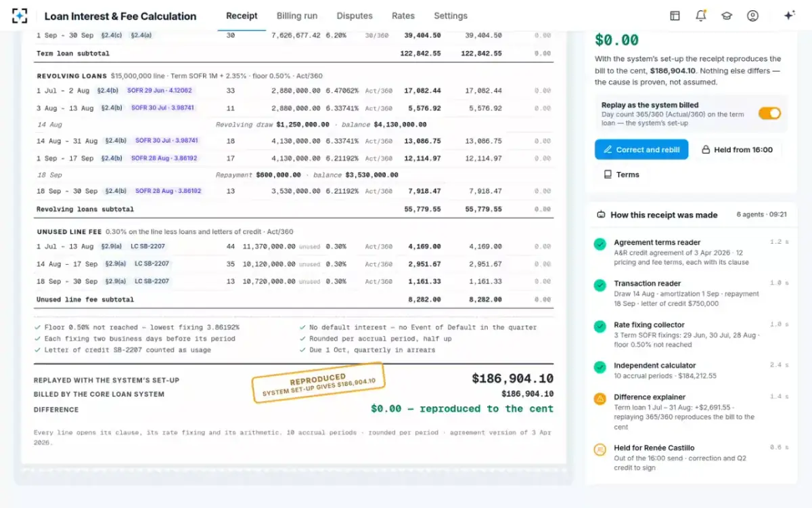Open the Disputes tab
Viewport: 812px width, 508px height.
[355, 16]
